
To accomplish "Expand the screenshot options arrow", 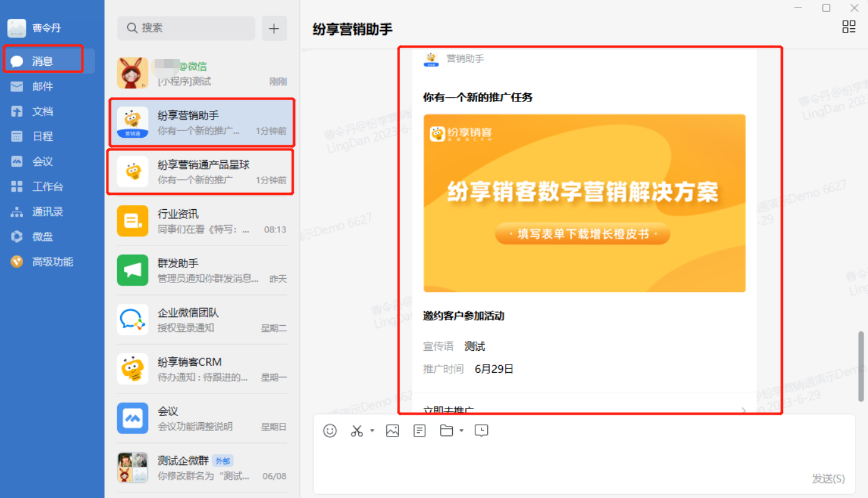I will pyautogui.click(x=372, y=431).
